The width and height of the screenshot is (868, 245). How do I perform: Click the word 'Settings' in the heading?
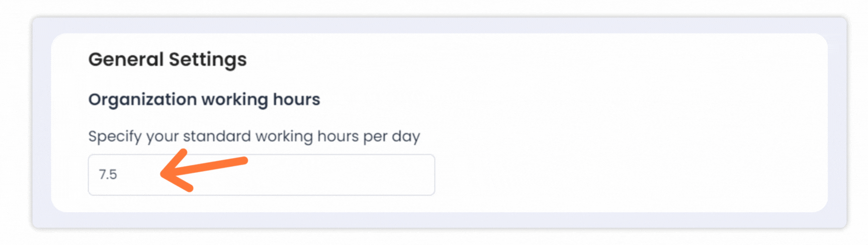[207, 60]
